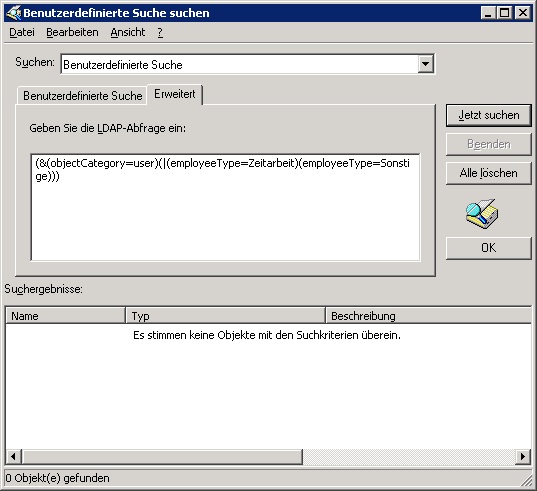Minimize the Benutzerdefinierte Suche window

[x=488, y=13]
